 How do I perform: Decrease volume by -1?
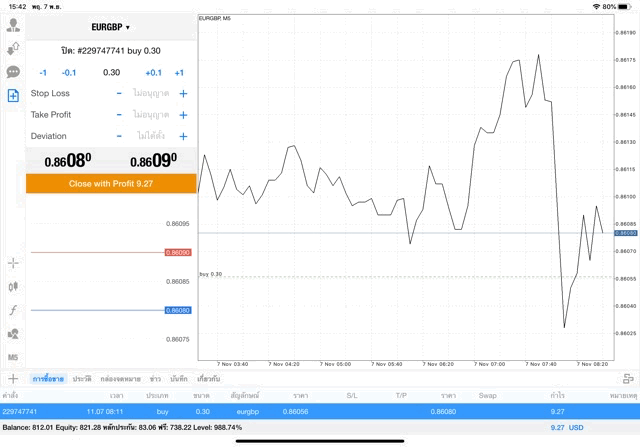tap(43, 72)
